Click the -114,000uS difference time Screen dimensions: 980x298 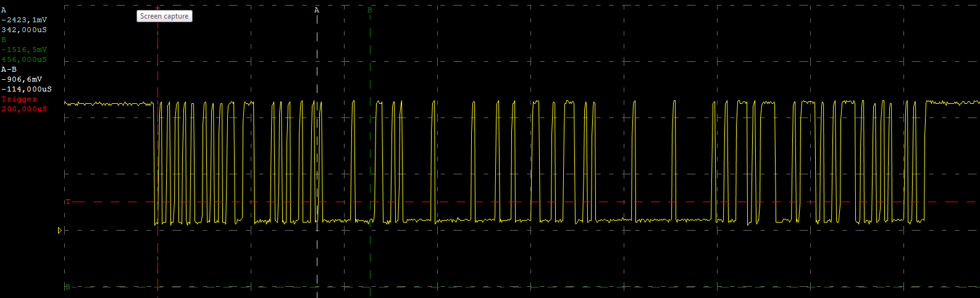(27, 89)
